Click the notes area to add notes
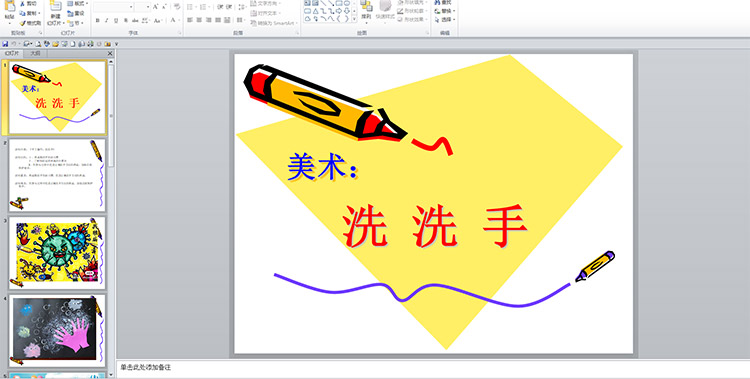Viewport: 750px width, 379px height. (433, 368)
